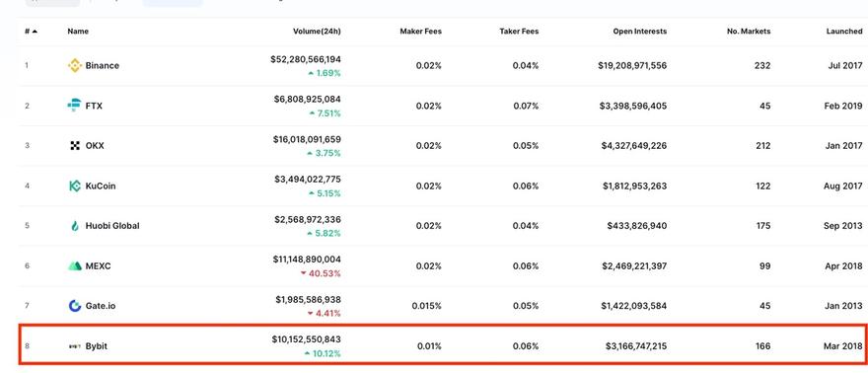Screen dimensions: 868x373
Task: Click Bybit open interest $3,166,747,215
Action: (x=636, y=346)
